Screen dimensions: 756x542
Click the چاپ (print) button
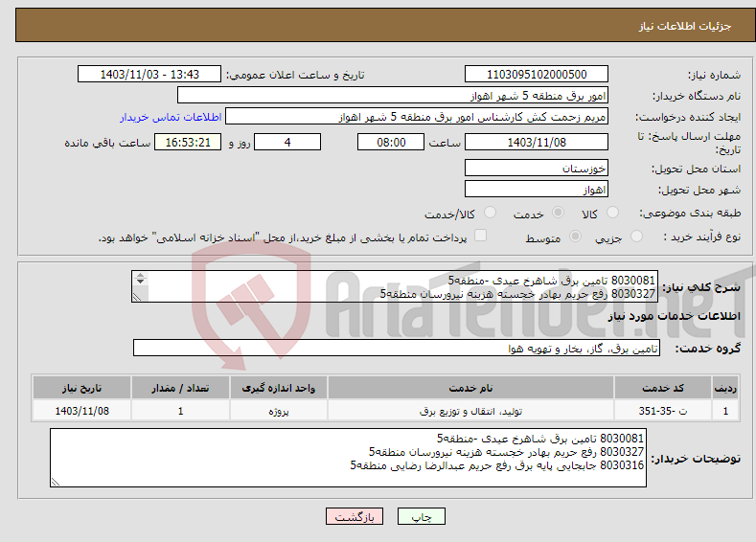[422, 516]
